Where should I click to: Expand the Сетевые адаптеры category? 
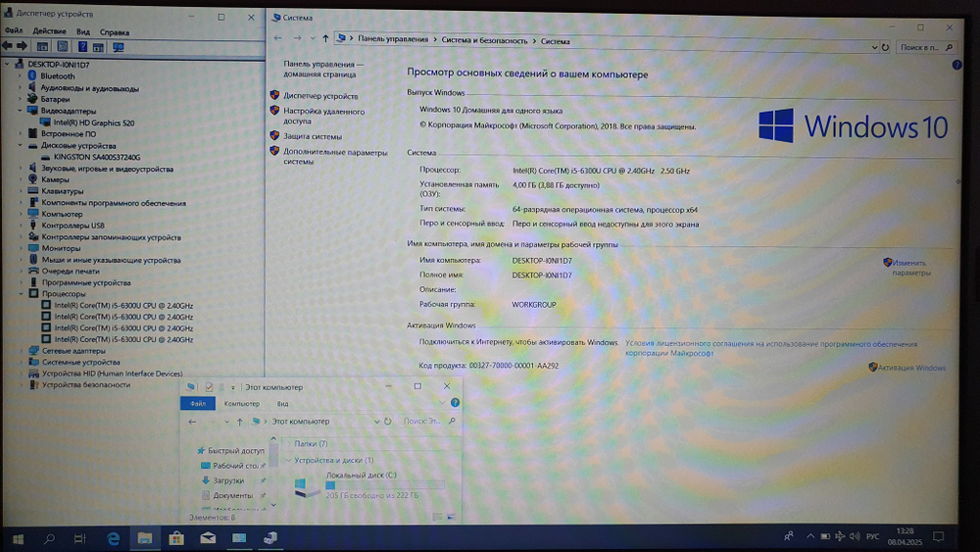[21, 351]
